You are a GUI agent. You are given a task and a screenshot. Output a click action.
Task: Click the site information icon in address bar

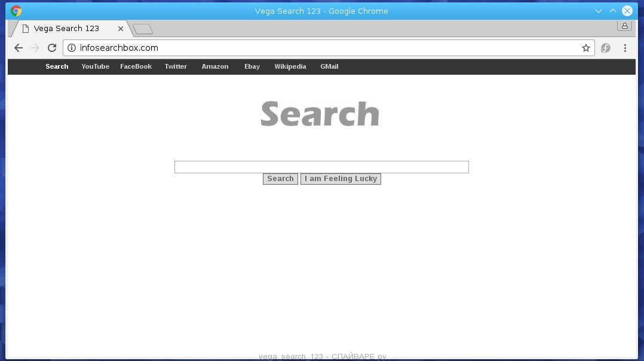[x=71, y=48]
